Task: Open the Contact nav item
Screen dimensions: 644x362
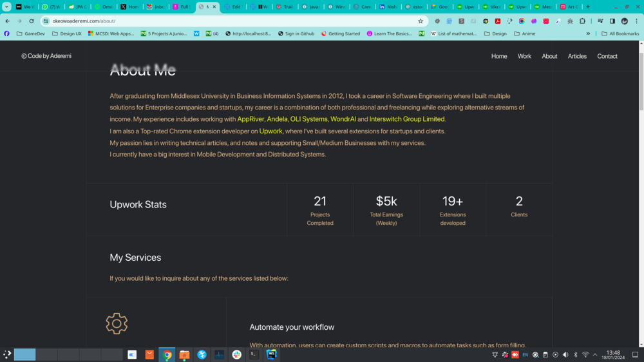Action: [607, 56]
